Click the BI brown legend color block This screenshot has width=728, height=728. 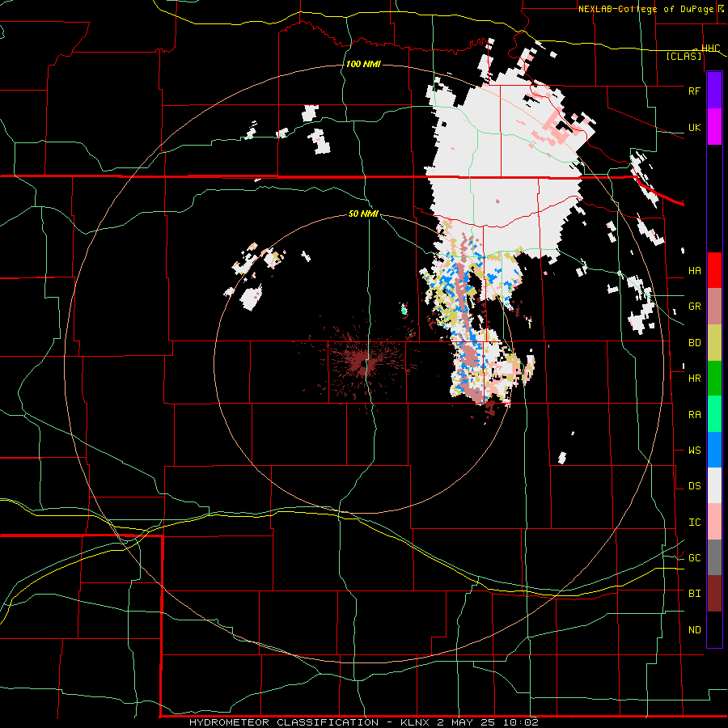pyautogui.click(x=714, y=594)
